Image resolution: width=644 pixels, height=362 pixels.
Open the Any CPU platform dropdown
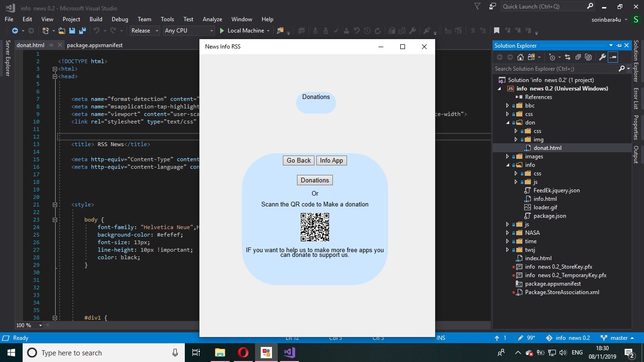[x=188, y=31]
